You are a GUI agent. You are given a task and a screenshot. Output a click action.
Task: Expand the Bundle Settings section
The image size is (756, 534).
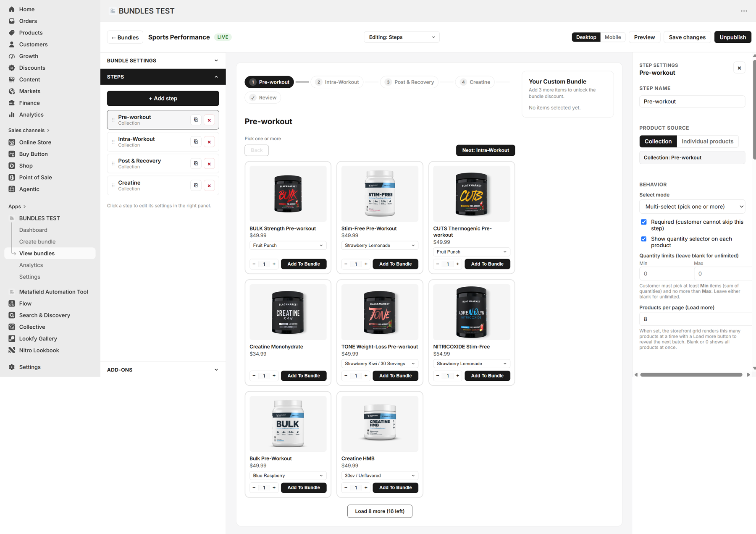[x=163, y=60]
